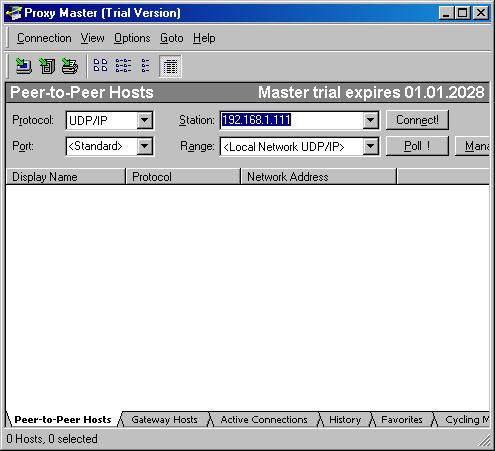Screen dimensions: 495x451
Task: Click the remote printing toolbar icon
Action: click(70, 66)
